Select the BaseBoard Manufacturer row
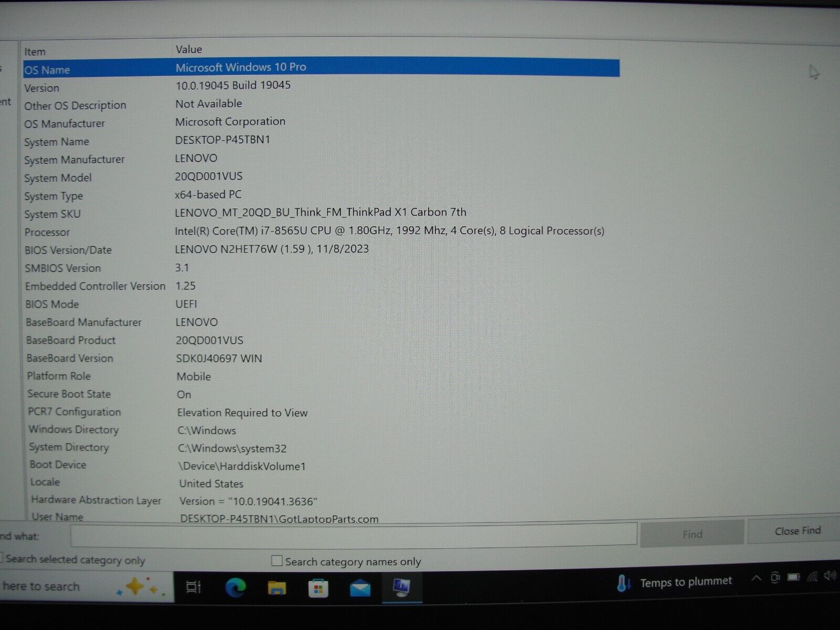The image size is (840, 630). point(84,322)
